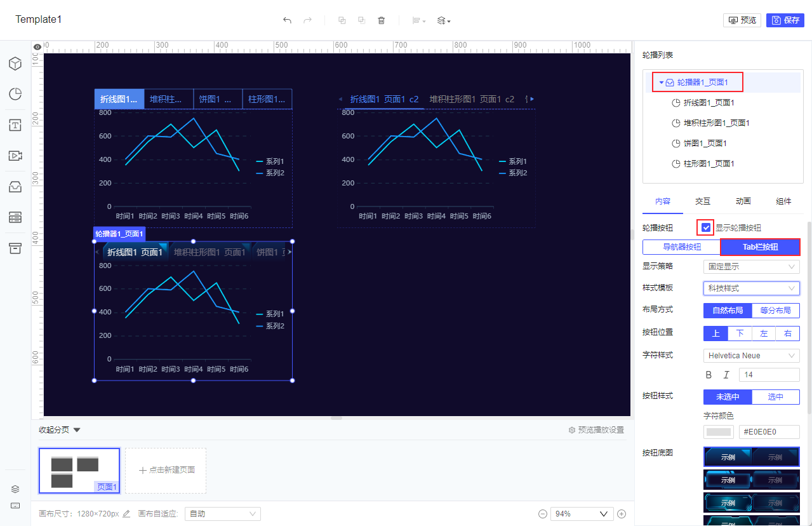Open the layers stack icon at sidebar bottom
The width and height of the screenshot is (812, 526).
[15, 489]
